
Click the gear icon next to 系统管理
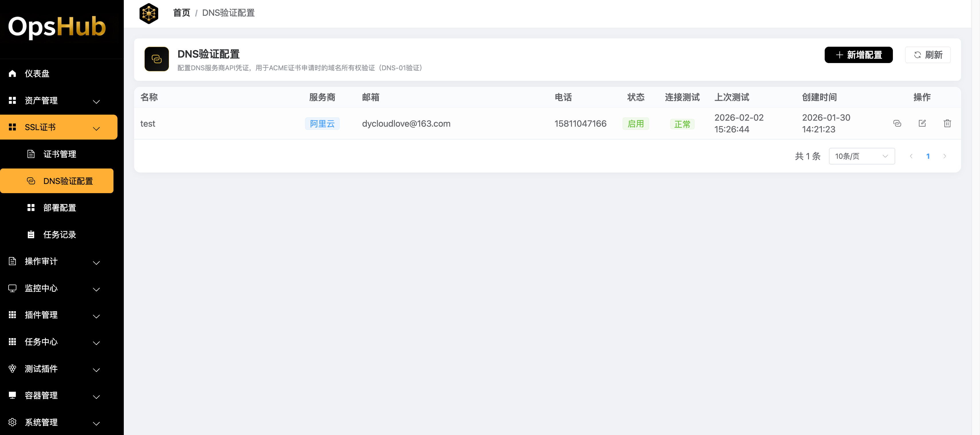pos(12,422)
